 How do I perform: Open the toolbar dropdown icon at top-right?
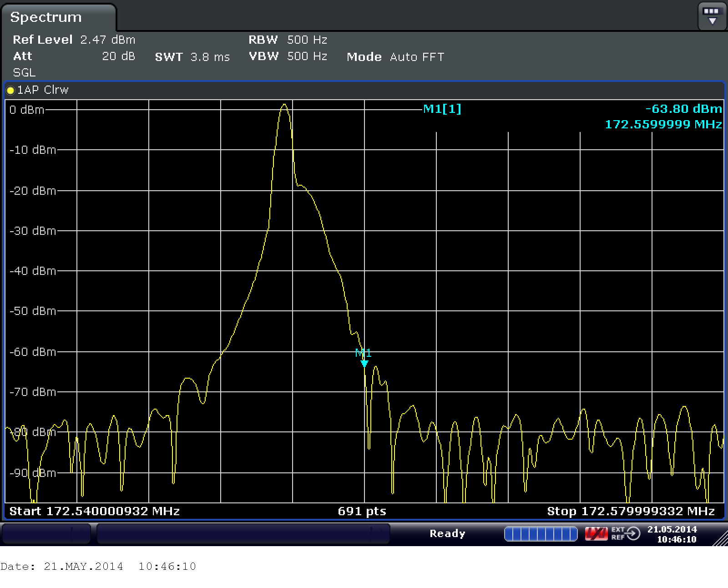pos(711,16)
